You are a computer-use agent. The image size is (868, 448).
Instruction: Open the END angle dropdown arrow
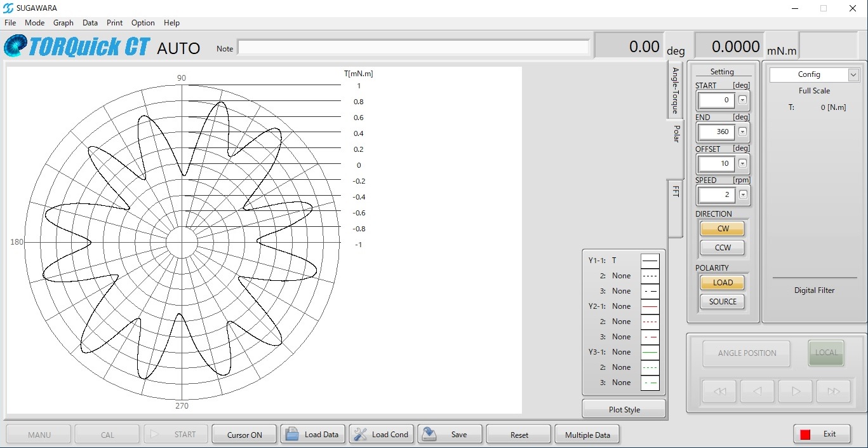(743, 132)
